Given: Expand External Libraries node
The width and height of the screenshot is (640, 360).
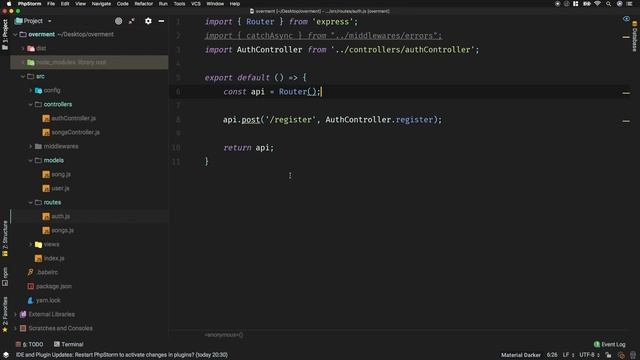Looking at the screenshot, I should [16, 314].
